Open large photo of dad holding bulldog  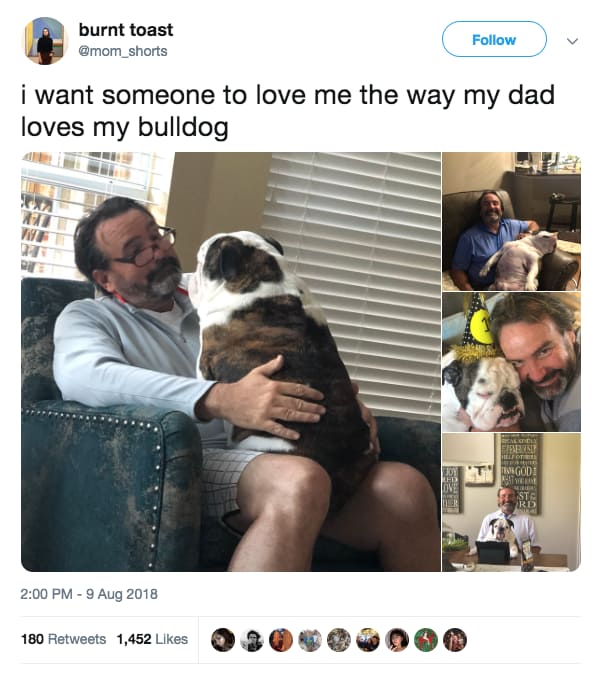231,362
